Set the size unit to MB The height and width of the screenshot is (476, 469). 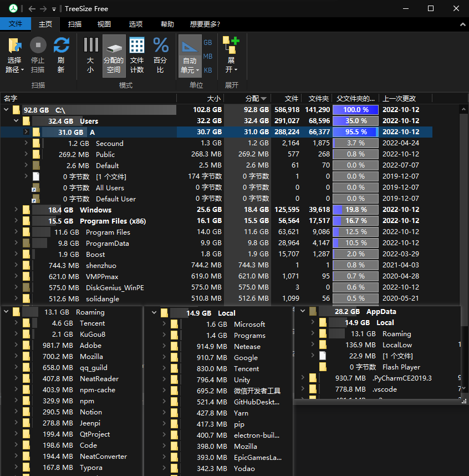pos(208,56)
